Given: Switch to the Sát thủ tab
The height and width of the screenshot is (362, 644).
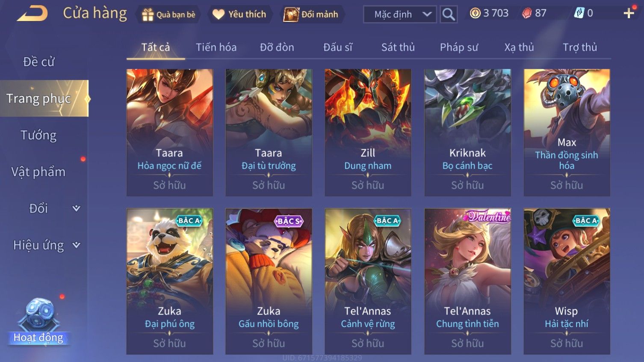Looking at the screenshot, I should pyautogui.click(x=398, y=47).
